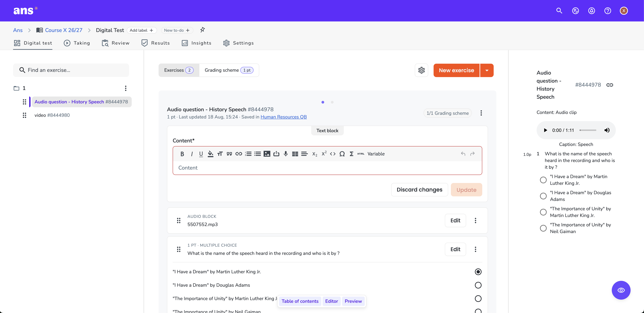Open the New exercise dropdown arrow
Image resolution: width=644 pixels, height=313 pixels.
[x=487, y=70]
